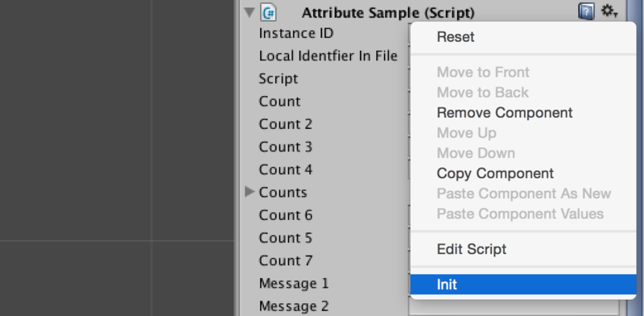The width and height of the screenshot is (644, 316).
Task: Select the Local Identfier In File label
Action: pyautogui.click(x=328, y=56)
